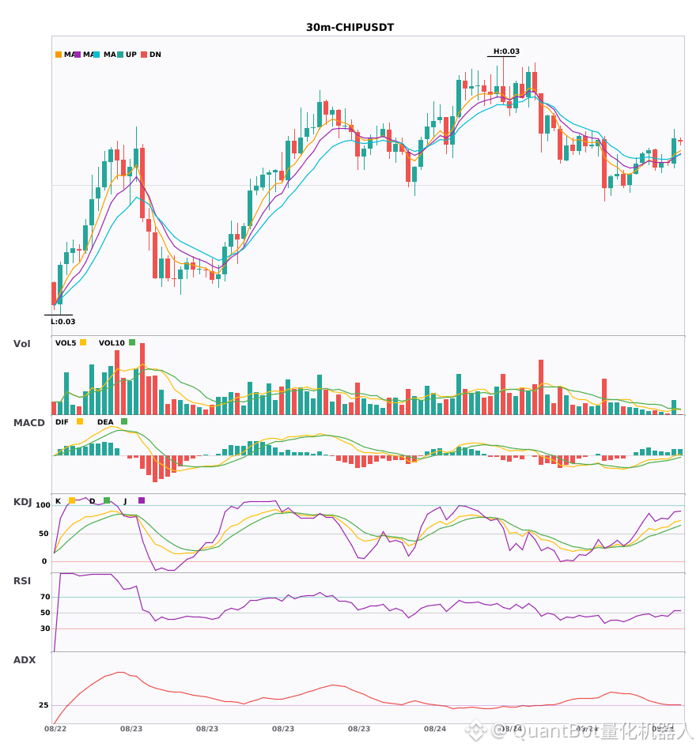Click the chart title 30m-CHIPUSDT
The width and height of the screenshot is (700, 751).
tap(350, 28)
